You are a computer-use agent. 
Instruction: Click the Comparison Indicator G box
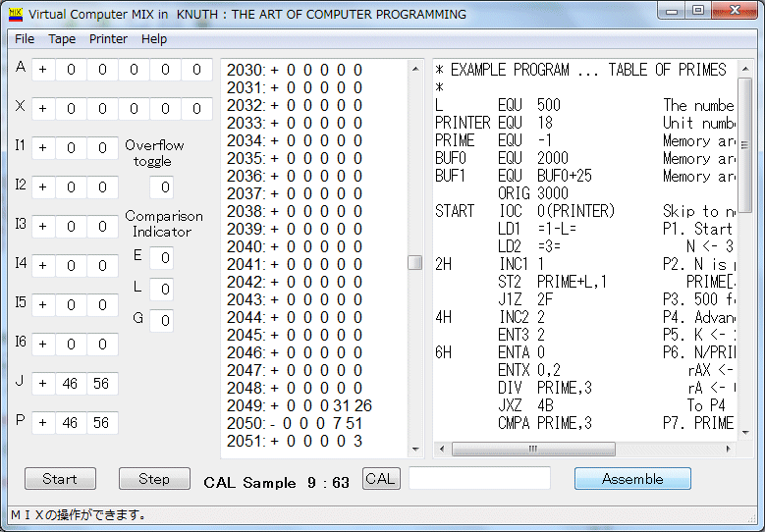click(x=161, y=321)
